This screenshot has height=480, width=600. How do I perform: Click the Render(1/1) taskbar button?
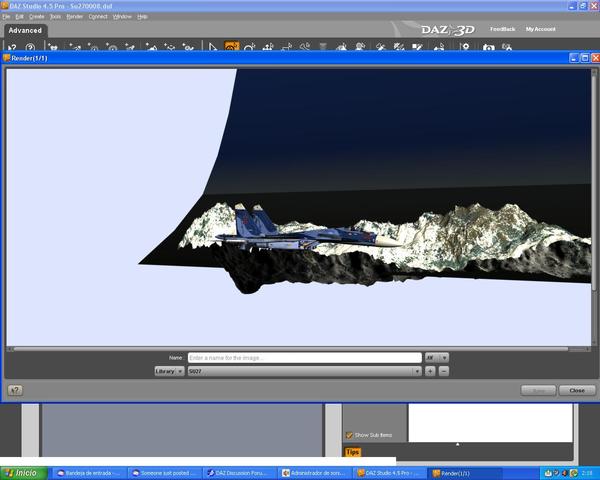465,473
